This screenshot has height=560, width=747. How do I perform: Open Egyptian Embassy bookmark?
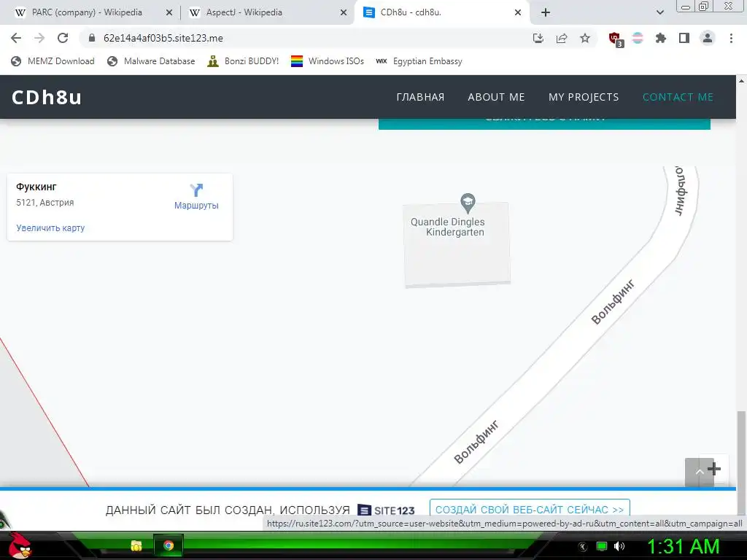coord(419,61)
